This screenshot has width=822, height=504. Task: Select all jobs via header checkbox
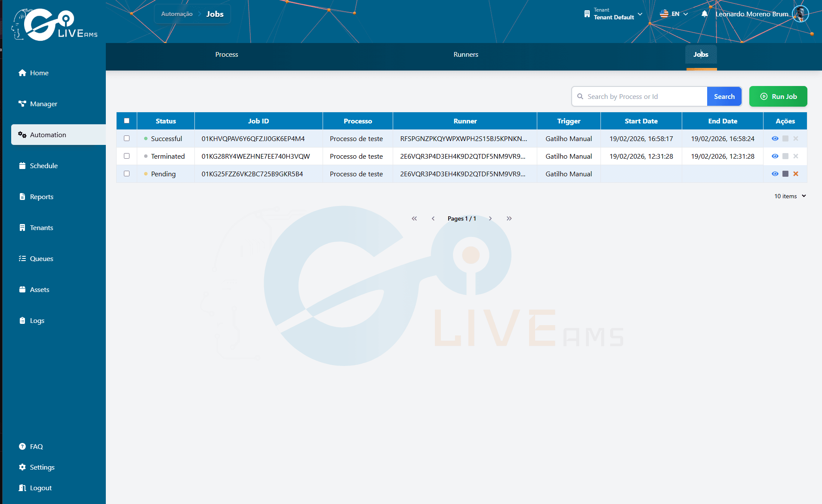click(126, 121)
